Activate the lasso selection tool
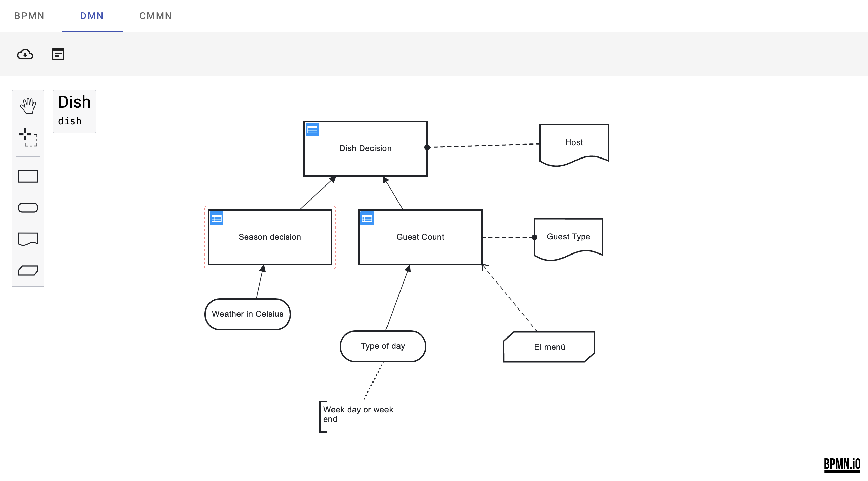Viewport: 868px width, 481px height. [28, 137]
